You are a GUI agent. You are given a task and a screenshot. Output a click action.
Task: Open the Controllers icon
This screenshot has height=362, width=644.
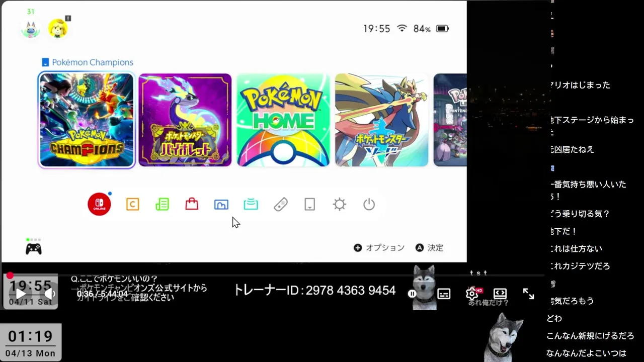pos(281,204)
